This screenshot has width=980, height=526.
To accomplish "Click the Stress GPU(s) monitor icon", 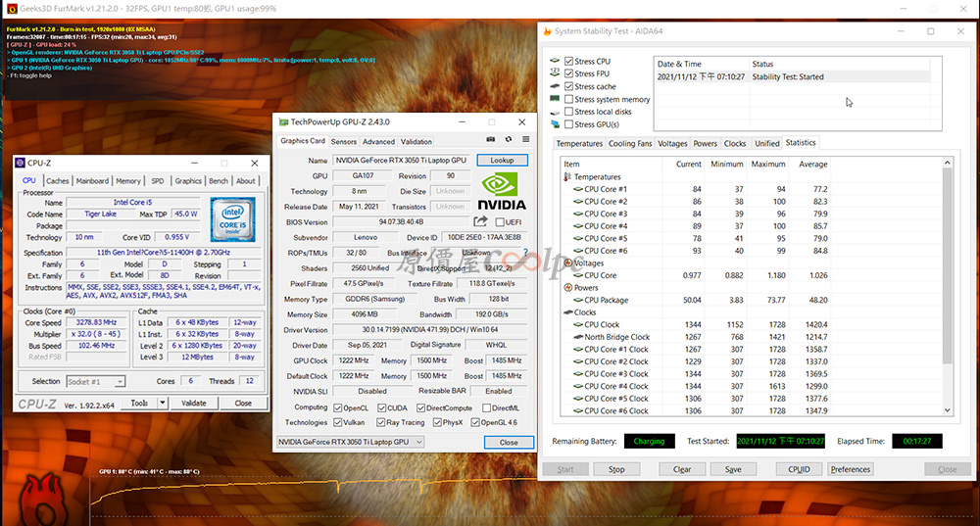I will click(x=555, y=124).
